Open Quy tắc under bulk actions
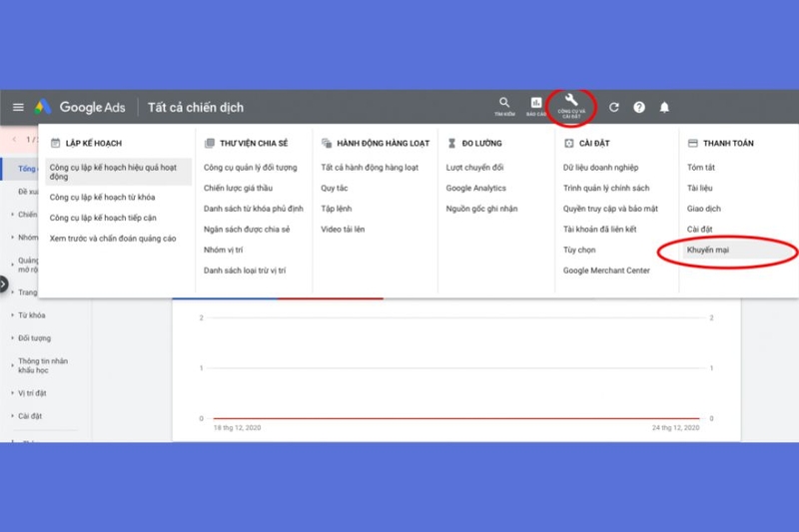 pos(335,188)
